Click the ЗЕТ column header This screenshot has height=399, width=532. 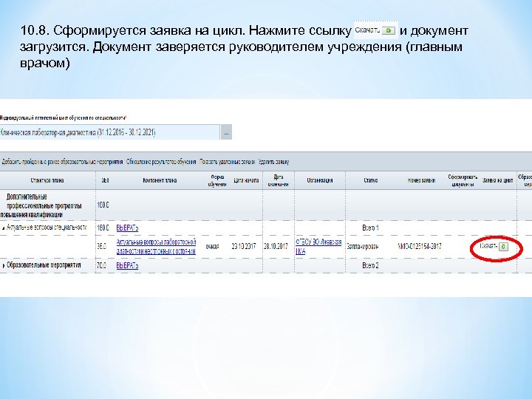click(x=105, y=180)
